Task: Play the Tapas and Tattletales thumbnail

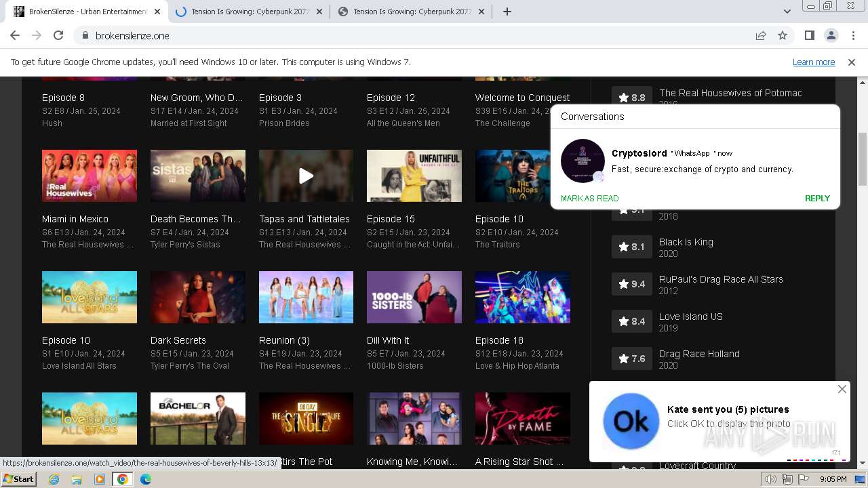Action: [306, 176]
